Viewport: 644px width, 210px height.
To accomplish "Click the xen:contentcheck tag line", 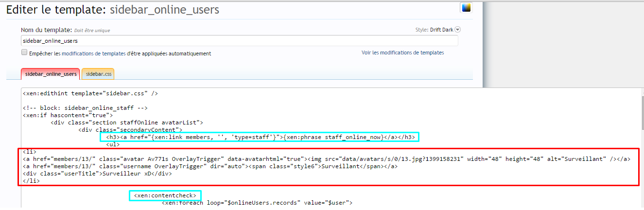I will [x=165, y=195].
